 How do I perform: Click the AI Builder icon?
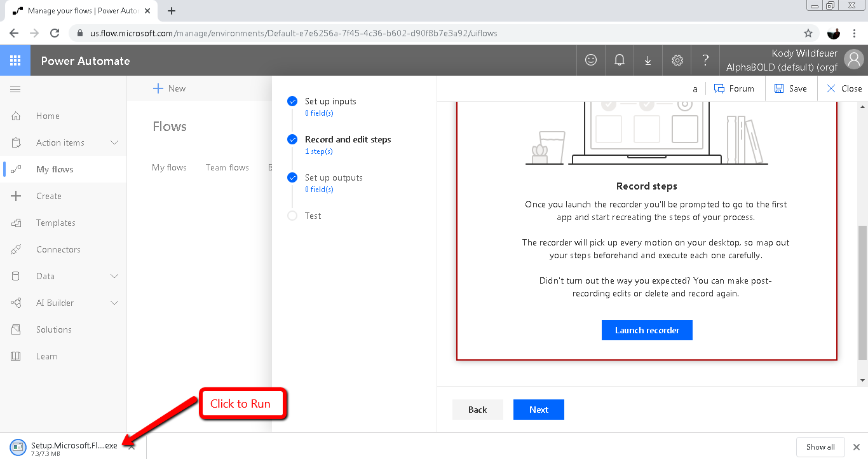[x=16, y=303]
